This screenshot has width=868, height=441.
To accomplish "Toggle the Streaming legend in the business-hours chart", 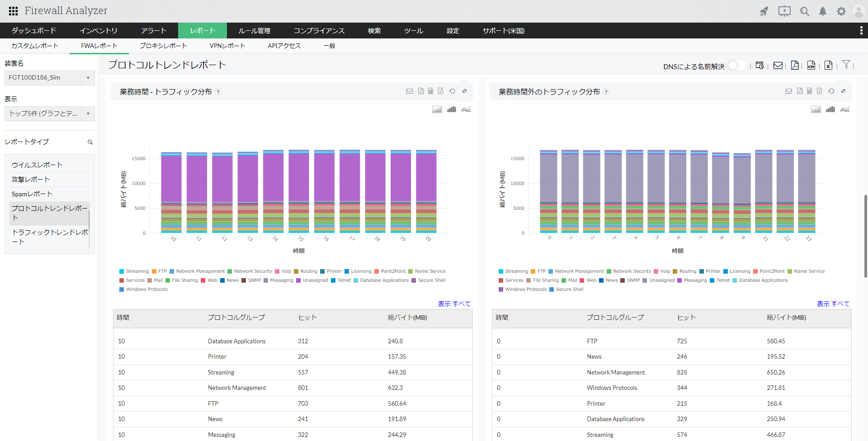I will point(134,271).
